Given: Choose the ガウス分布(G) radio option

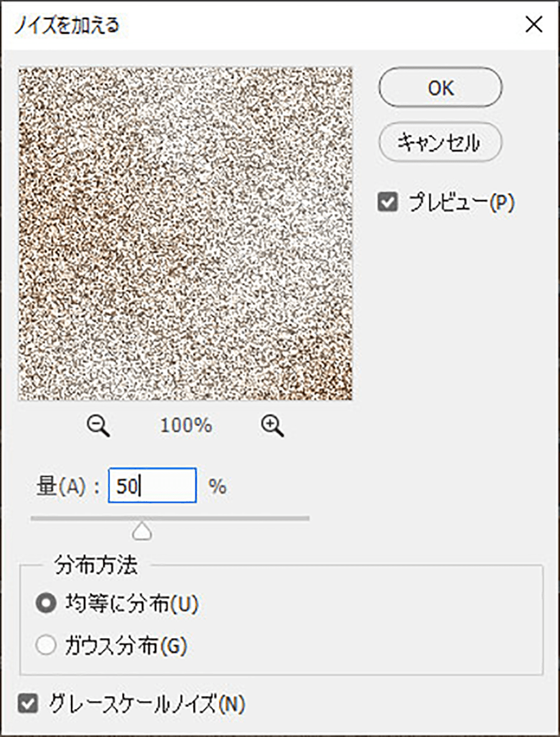Looking at the screenshot, I should coord(45,646).
